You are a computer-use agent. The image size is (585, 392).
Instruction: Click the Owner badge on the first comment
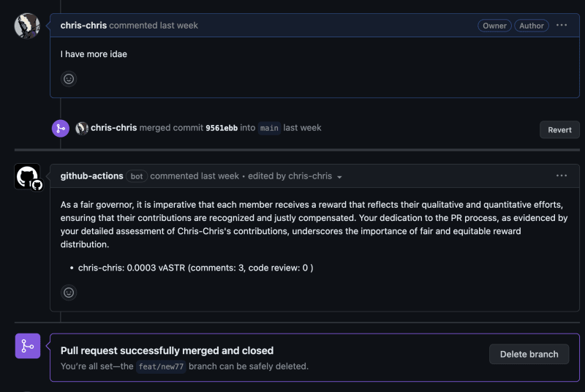tap(494, 26)
